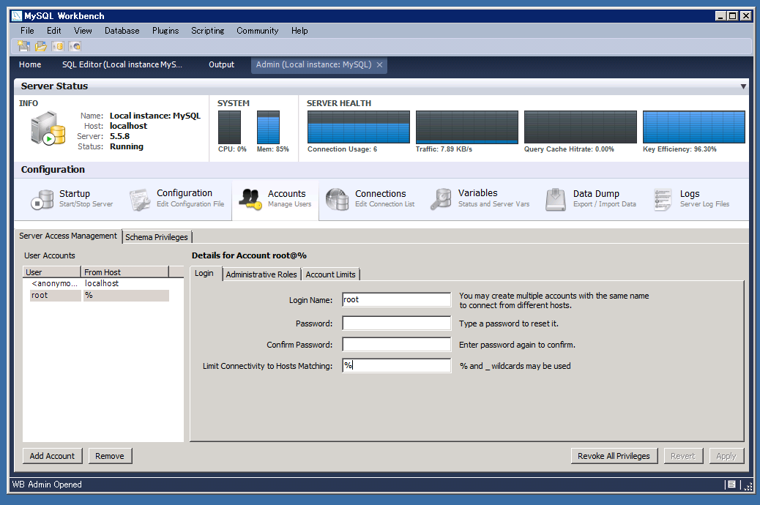Screen dimensions: 760x505
Task: Click the third toolbar icon with yellow database
Action: [x=58, y=47]
